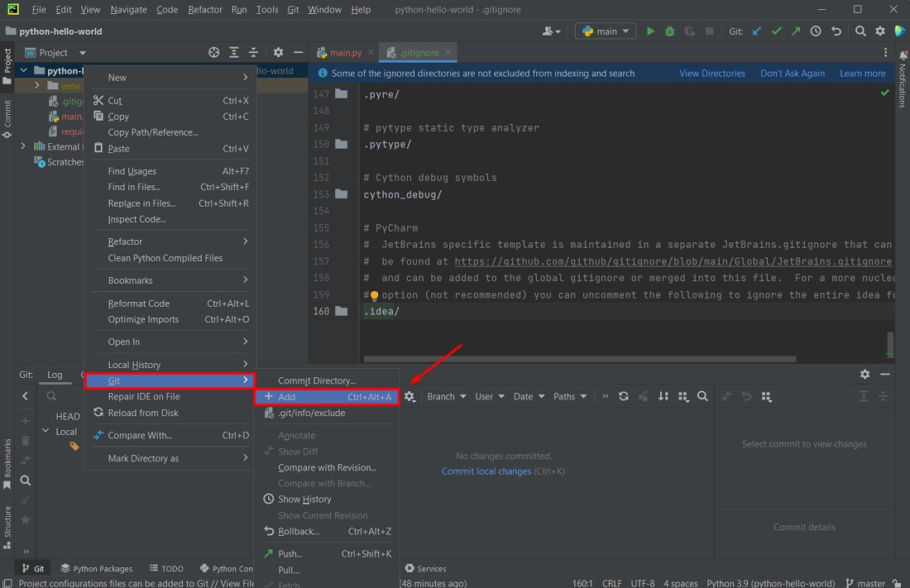This screenshot has width=910, height=588.
Task: Refresh the Git log with the reload icon
Action: (625, 396)
